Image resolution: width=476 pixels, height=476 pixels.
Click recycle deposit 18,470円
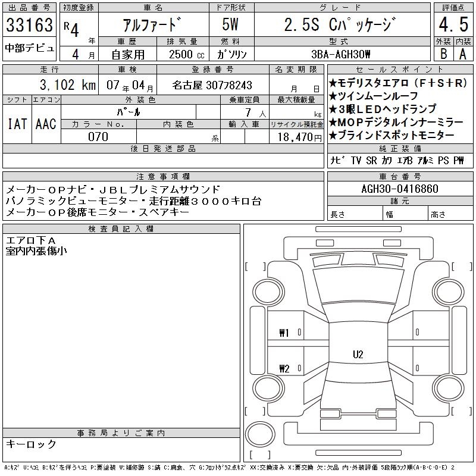[299, 137]
